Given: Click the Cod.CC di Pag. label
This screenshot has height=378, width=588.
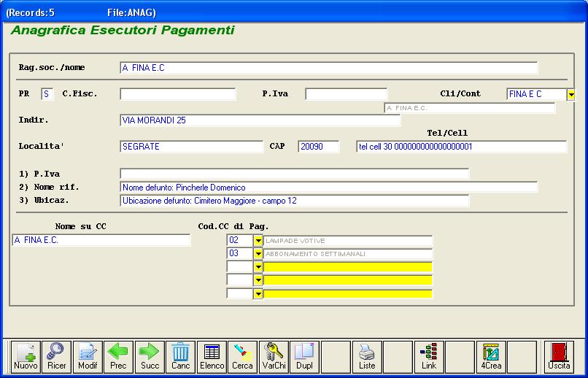Looking at the screenshot, I should pos(233,226).
